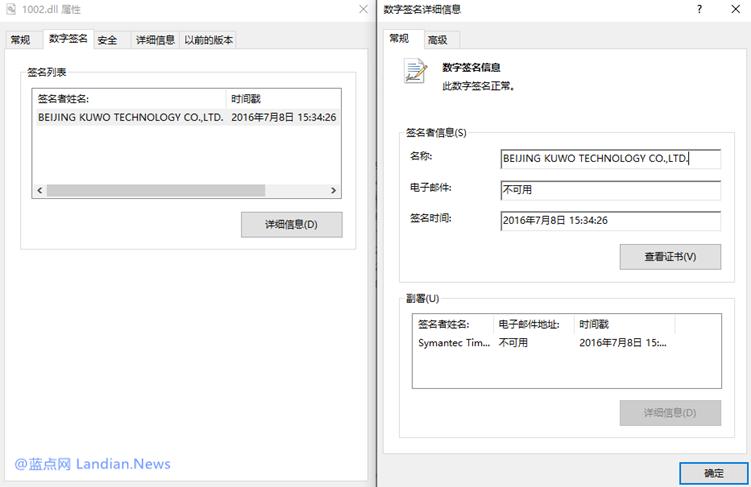Click the 签名时间 field
751x487 pixels.
[x=611, y=220]
